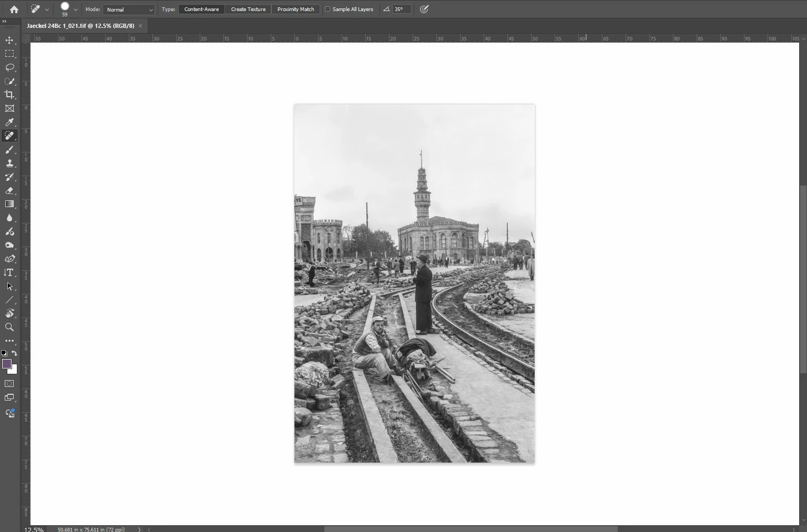Click the zoom percentage field 12.5%

pos(34,529)
